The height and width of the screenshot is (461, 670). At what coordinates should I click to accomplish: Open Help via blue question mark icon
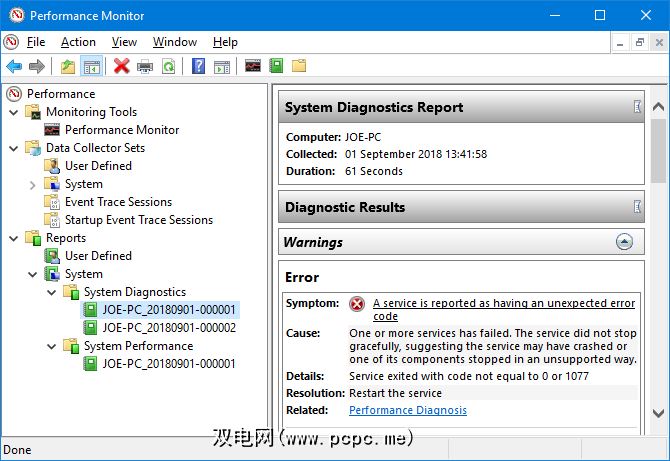pyautogui.click(x=198, y=66)
